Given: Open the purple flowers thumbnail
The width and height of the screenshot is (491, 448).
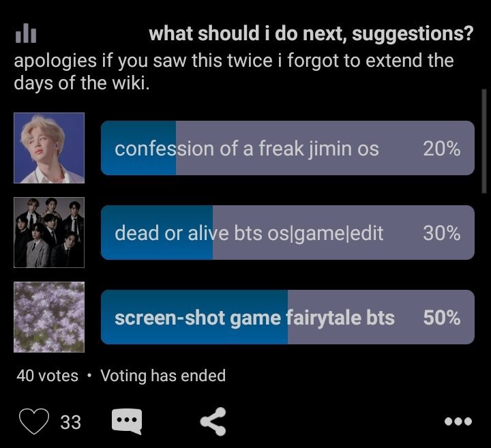Looking at the screenshot, I should pos(49,317).
